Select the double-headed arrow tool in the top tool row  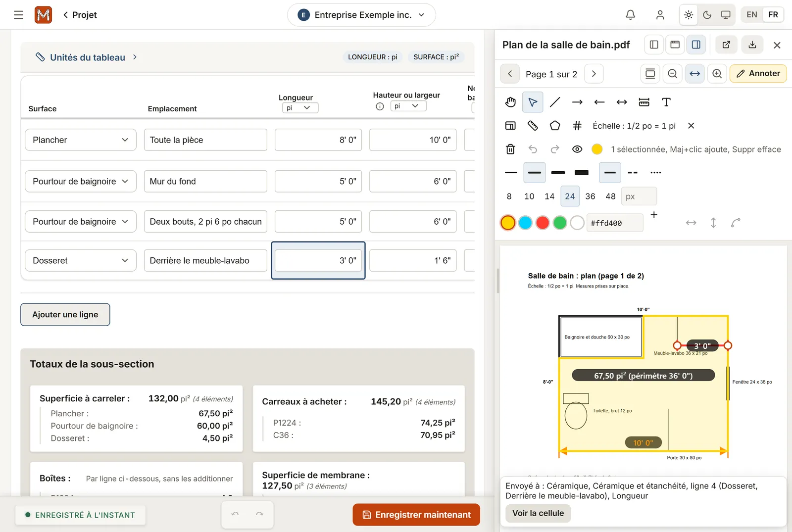coord(622,102)
